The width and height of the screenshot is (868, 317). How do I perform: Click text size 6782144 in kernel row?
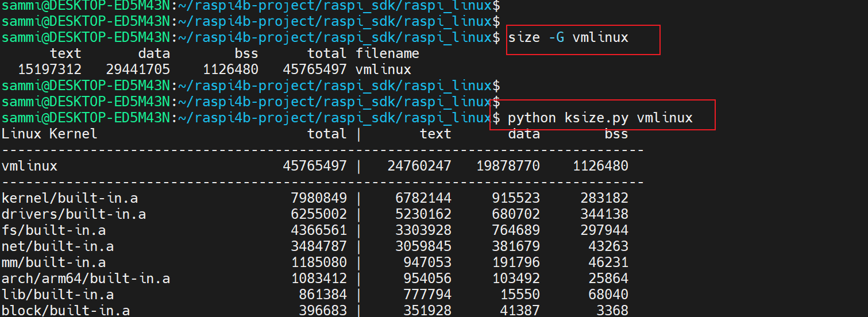(x=423, y=199)
